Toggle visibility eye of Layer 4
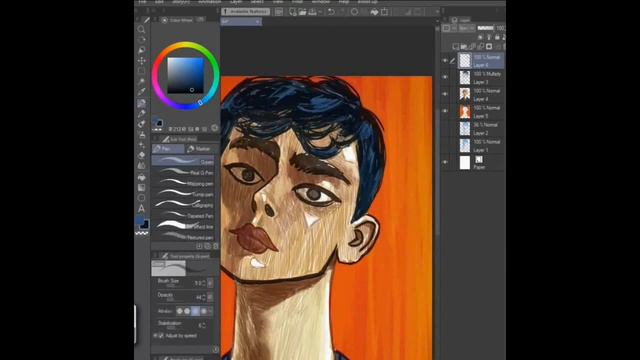This screenshot has width=640, height=360. pyautogui.click(x=445, y=94)
